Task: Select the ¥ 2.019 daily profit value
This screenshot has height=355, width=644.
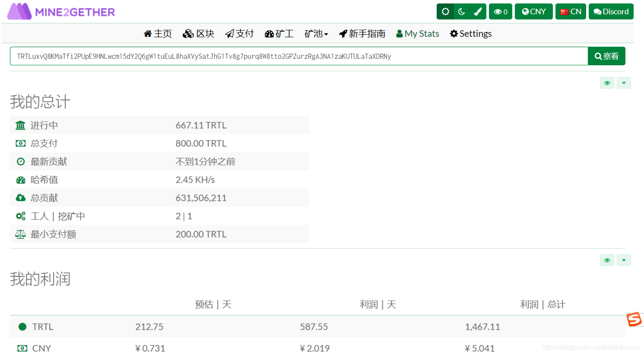Action: 314,348
